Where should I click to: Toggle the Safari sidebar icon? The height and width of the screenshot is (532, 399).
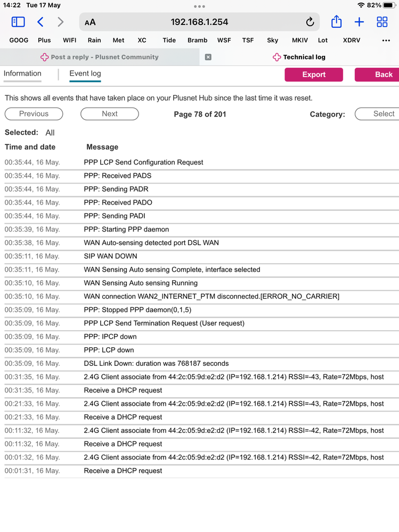(18, 22)
